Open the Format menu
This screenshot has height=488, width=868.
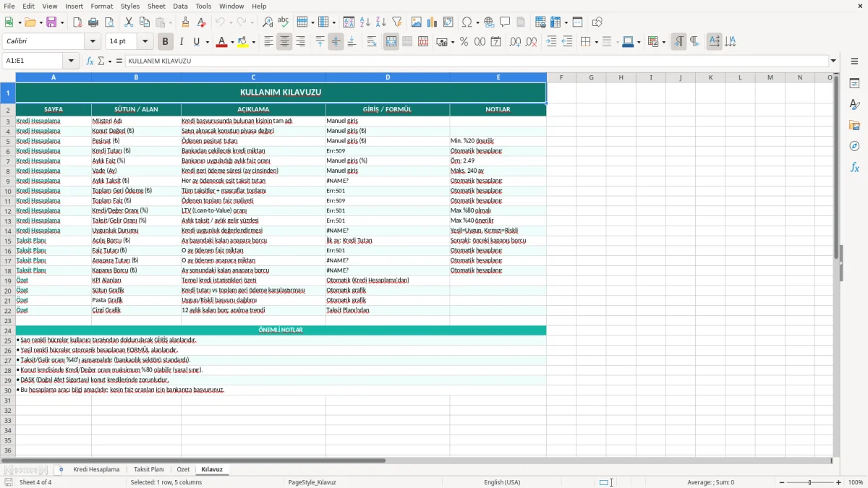(101, 6)
